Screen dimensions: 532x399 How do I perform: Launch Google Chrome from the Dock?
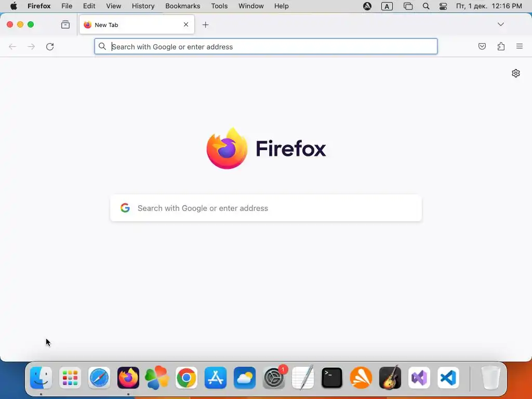[x=187, y=378]
